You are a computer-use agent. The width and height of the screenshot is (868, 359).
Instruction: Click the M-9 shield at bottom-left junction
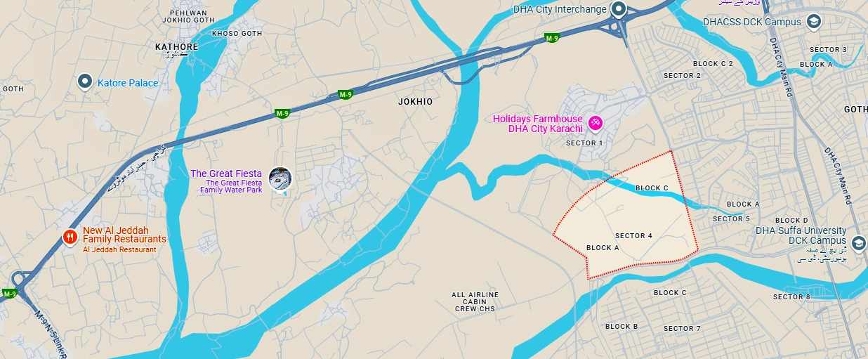8,294
